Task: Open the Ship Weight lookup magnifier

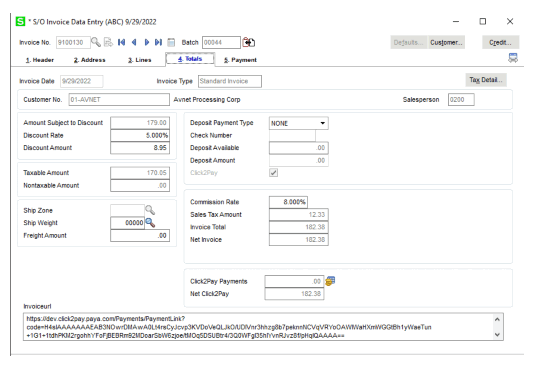Action: pos(150,223)
